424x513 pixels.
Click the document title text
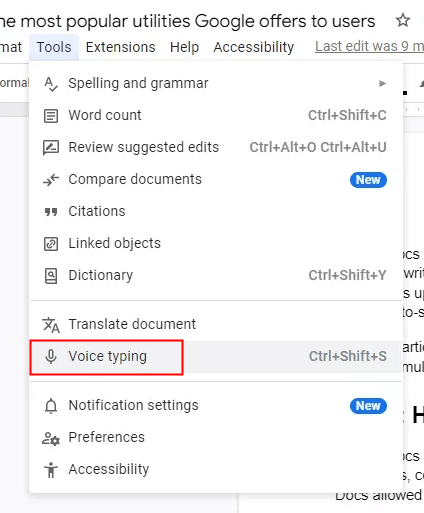[187, 21]
